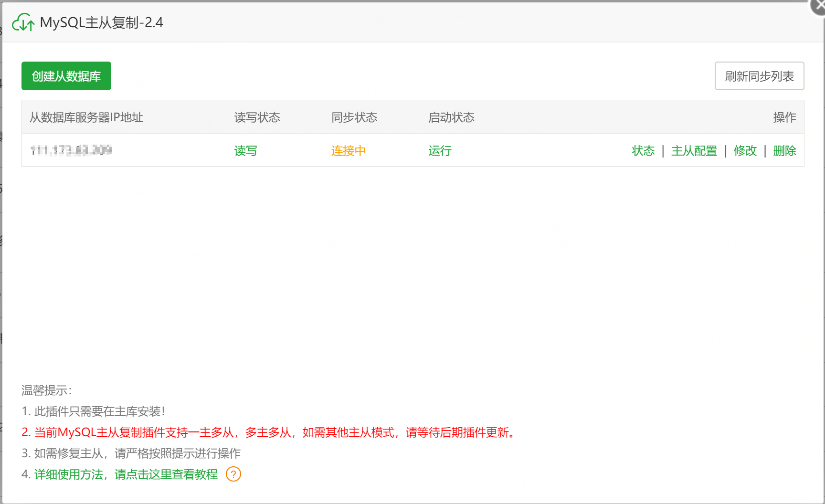Image resolution: width=825 pixels, height=504 pixels.
Task: Click the 同步状态 column header
Action: coord(354,117)
